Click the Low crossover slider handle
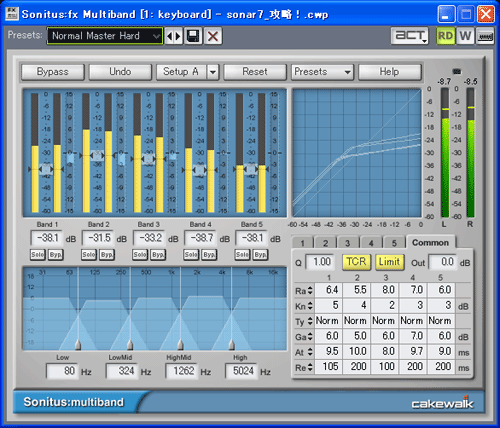 click(78, 345)
